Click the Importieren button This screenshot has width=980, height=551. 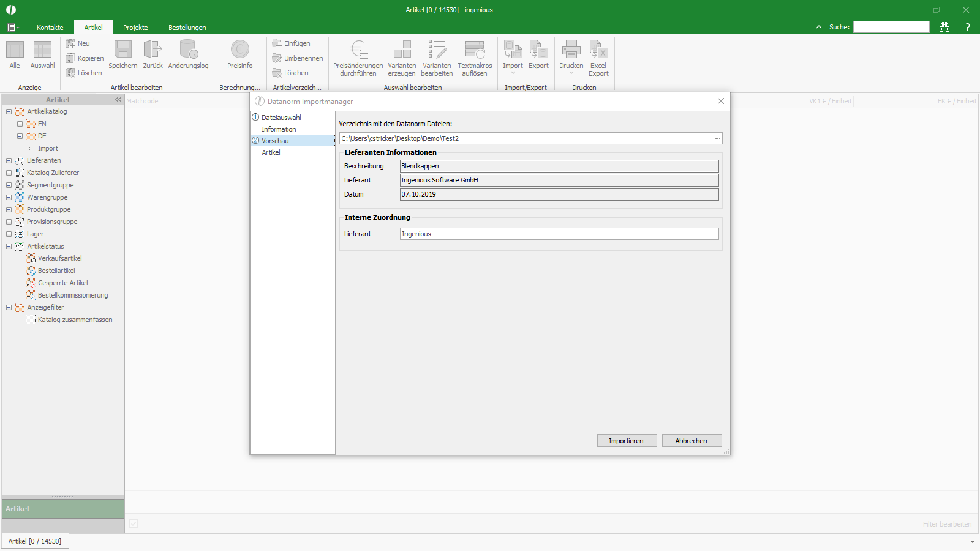point(627,441)
